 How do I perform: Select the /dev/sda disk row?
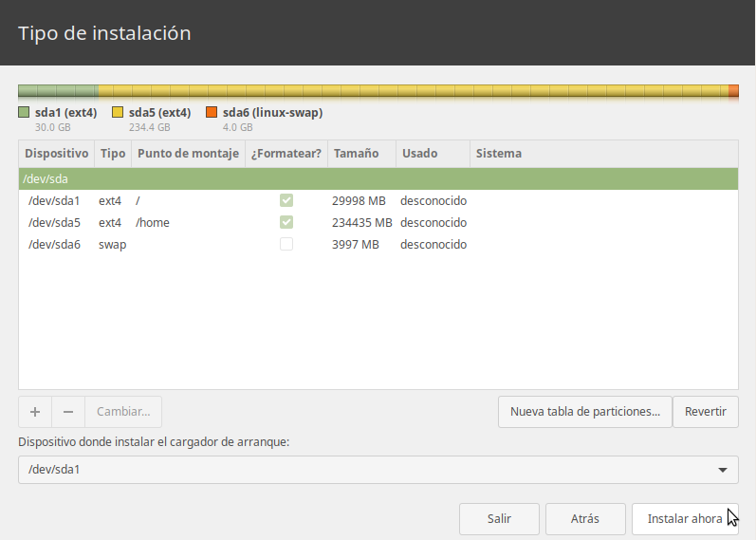pyautogui.click(x=378, y=179)
